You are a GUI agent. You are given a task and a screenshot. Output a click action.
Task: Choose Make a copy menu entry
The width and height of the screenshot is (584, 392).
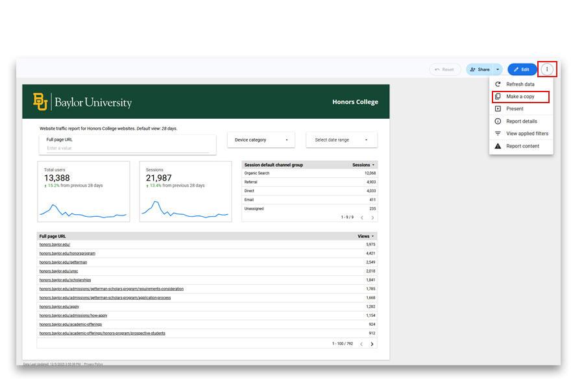(x=520, y=97)
